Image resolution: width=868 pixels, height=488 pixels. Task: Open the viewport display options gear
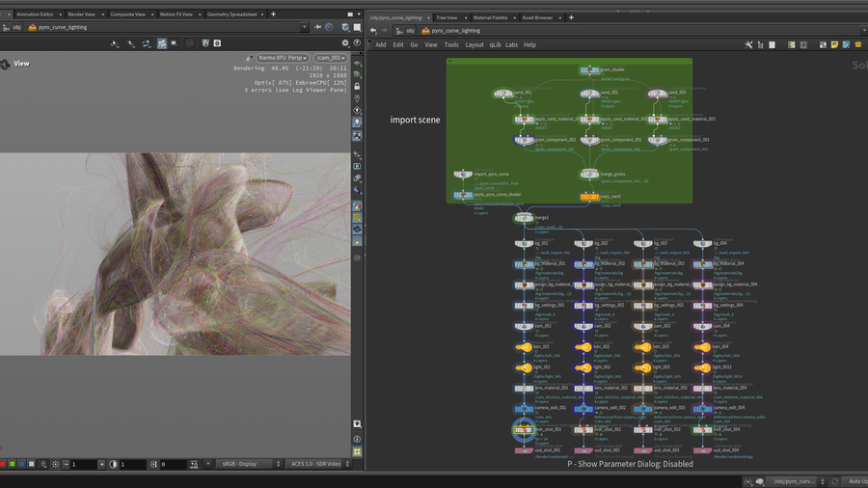pyautogui.click(x=345, y=43)
